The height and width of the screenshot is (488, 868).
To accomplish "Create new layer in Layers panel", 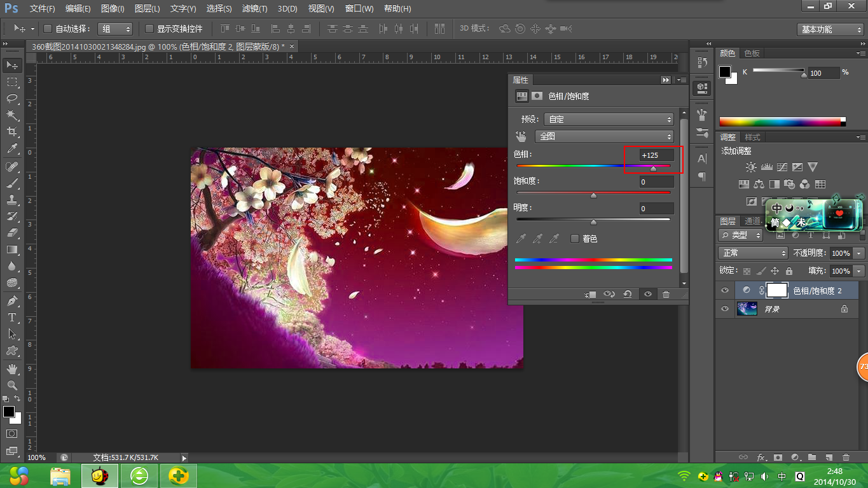I will point(829,457).
